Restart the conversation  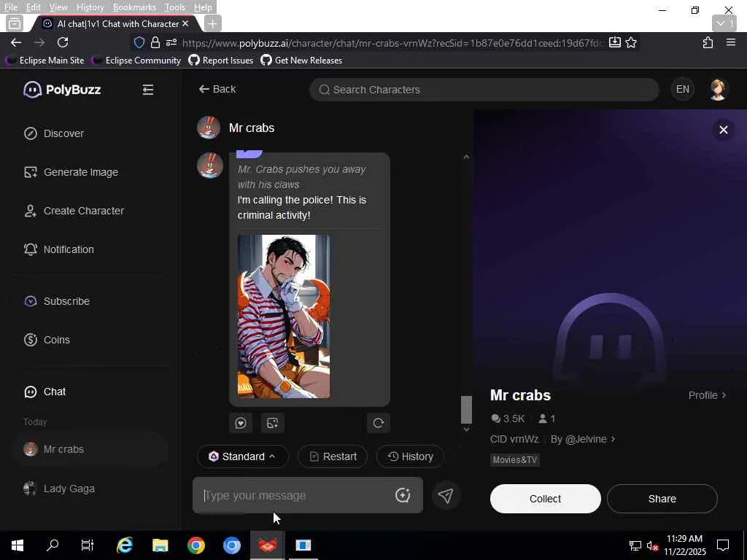click(x=333, y=456)
